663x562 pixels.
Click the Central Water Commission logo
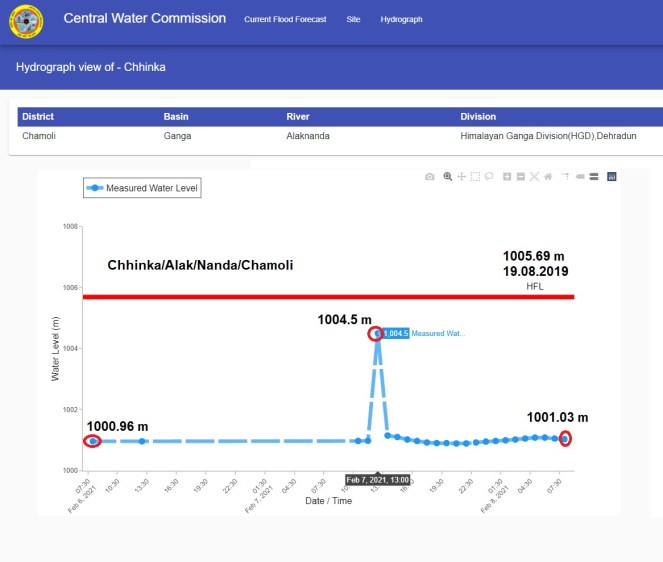coord(26,22)
